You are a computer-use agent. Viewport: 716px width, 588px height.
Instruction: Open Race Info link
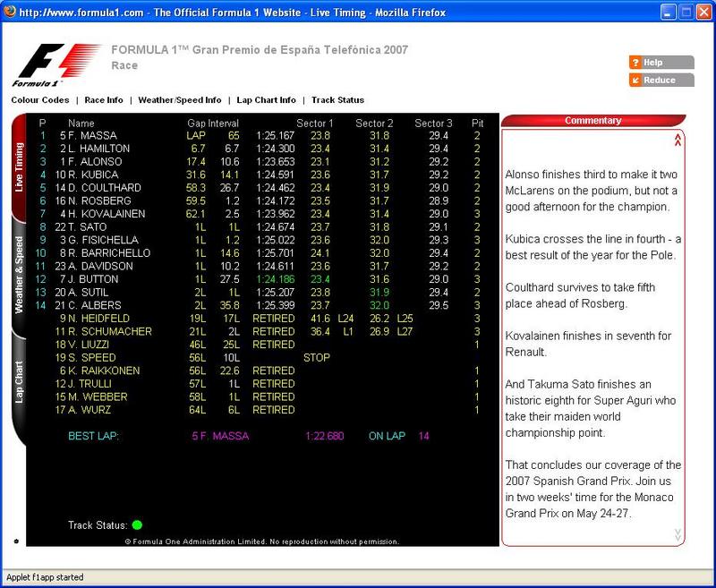[x=104, y=100]
